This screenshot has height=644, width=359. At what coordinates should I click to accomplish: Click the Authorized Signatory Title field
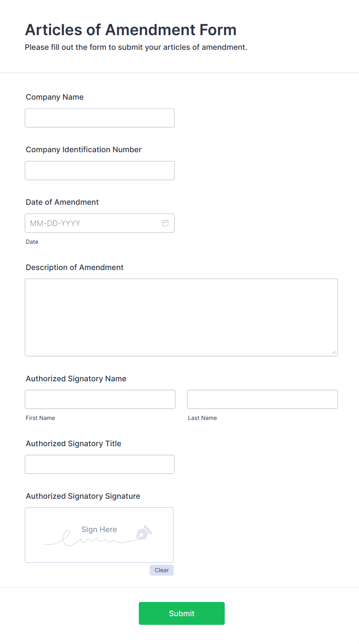pos(100,464)
